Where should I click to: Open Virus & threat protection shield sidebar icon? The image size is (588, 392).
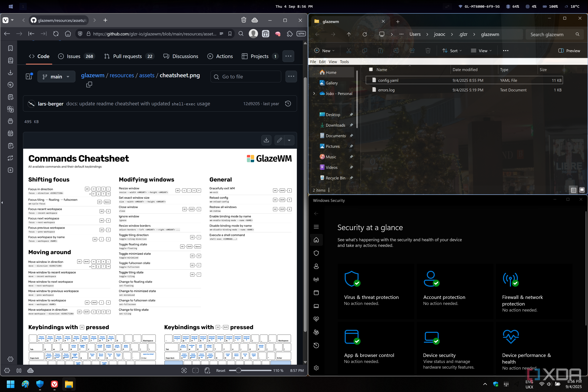(x=316, y=253)
